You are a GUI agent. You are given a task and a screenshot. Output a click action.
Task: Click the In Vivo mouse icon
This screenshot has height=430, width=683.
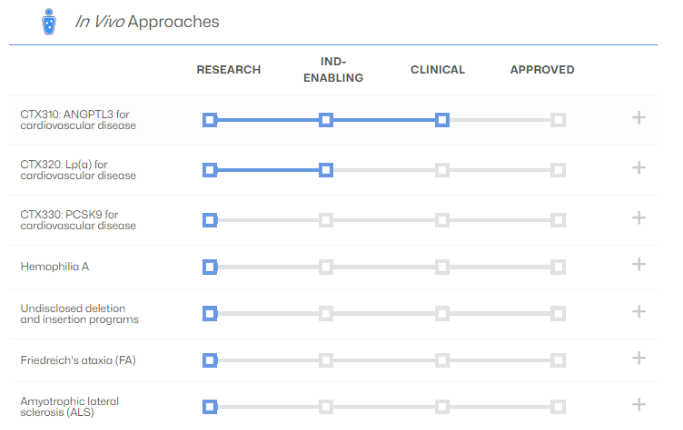point(47,22)
